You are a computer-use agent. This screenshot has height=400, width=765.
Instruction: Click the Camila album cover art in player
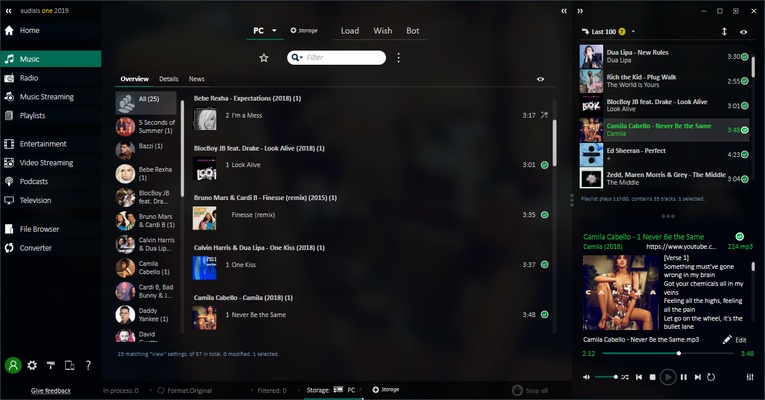point(621,292)
